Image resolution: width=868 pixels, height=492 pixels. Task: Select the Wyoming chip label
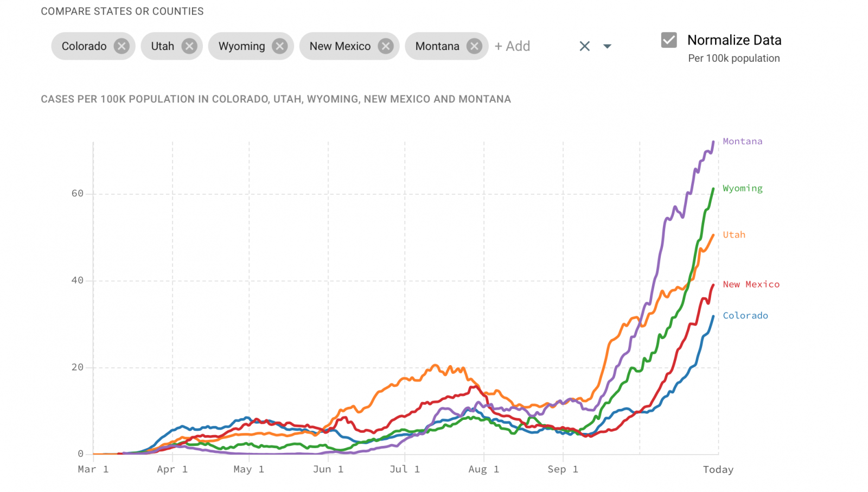point(241,46)
